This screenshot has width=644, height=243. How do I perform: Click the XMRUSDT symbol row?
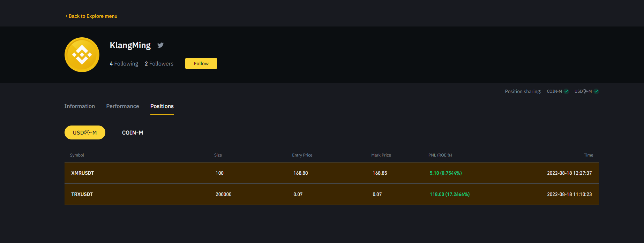332,173
